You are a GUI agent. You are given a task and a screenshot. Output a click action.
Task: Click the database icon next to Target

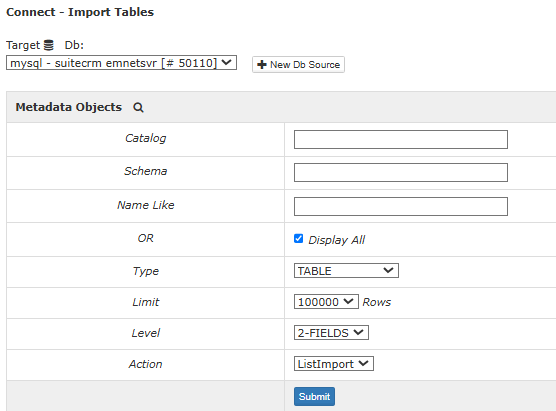pos(49,45)
